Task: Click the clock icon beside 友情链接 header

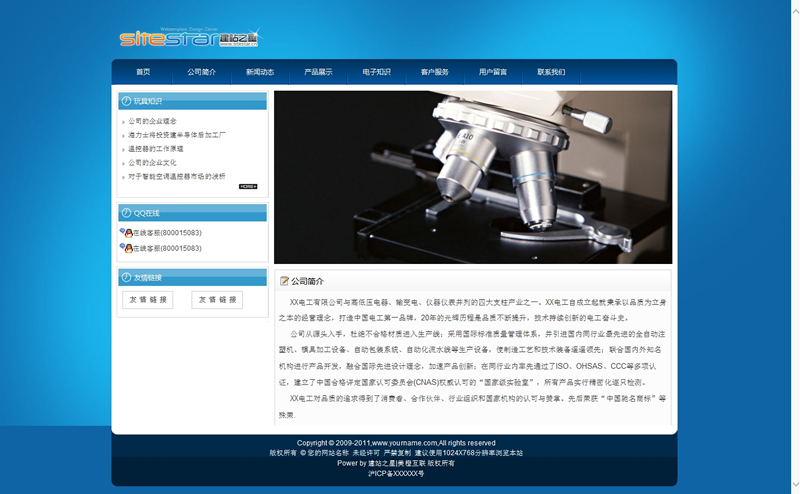Action: (x=126, y=277)
